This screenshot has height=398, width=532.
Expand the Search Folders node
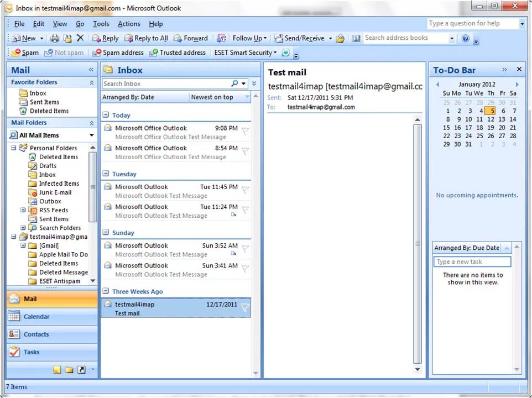pyautogui.click(x=23, y=228)
